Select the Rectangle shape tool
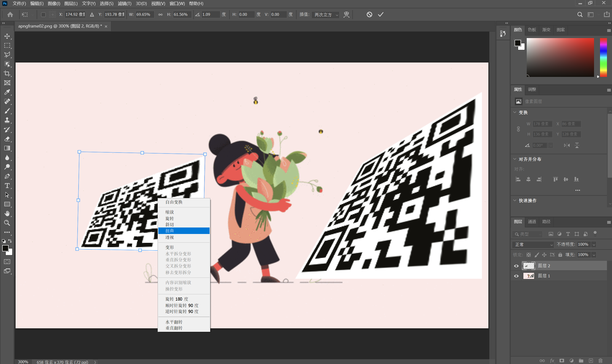 tap(7, 204)
